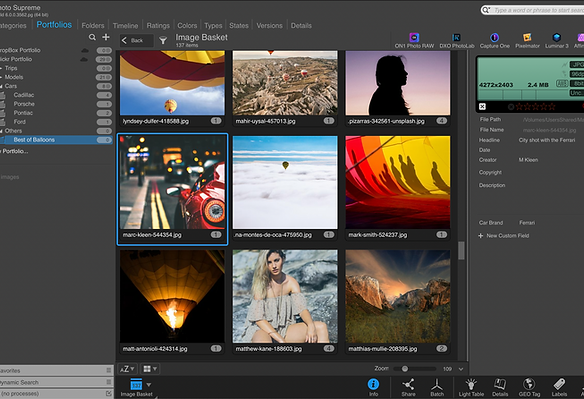Image resolution: width=584 pixels, height=399 pixels.
Task: Add a New Custom Field
Action: pos(504,235)
